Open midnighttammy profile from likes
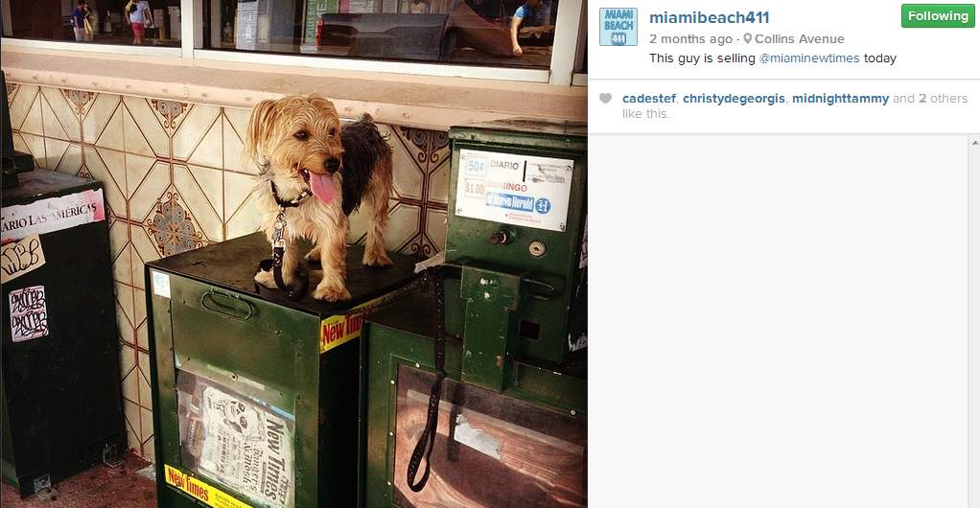The image size is (980, 508). pyautogui.click(x=840, y=98)
